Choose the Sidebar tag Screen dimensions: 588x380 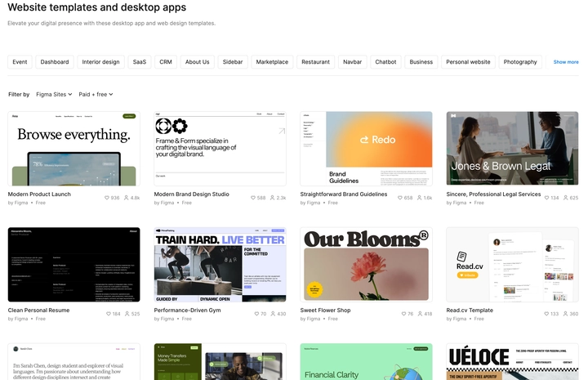[x=233, y=62]
